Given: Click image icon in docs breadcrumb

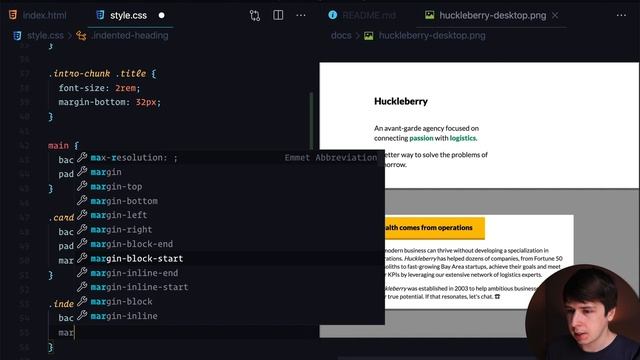Looking at the screenshot, I should click(x=369, y=36).
